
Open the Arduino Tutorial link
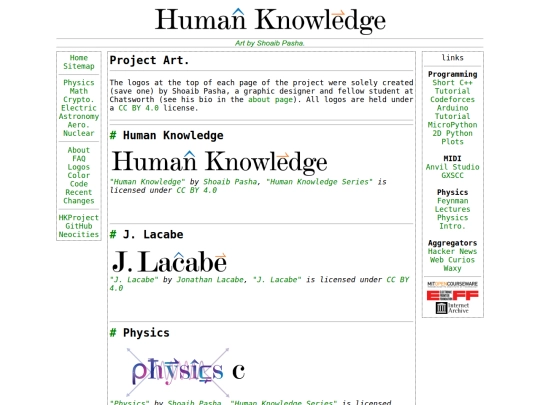click(452, 112)
